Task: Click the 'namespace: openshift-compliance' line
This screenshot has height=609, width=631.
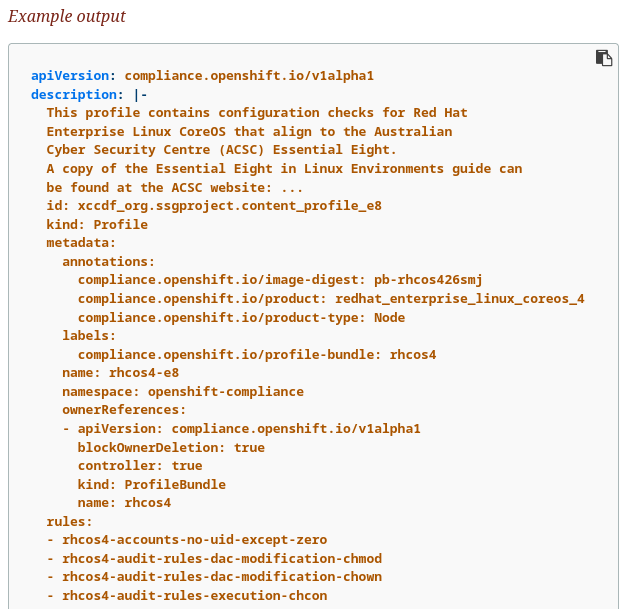Action: (x=182, y=391)
